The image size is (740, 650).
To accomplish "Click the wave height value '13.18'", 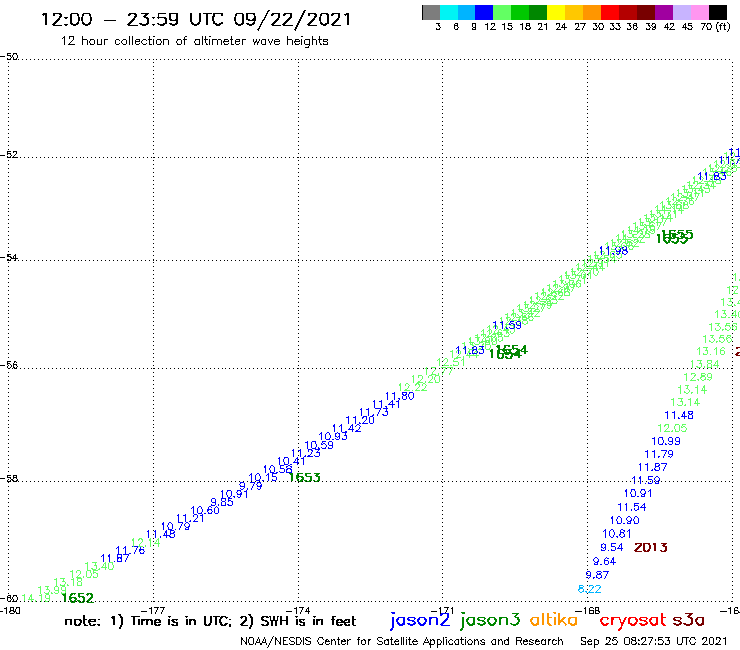I will [68, 582].
